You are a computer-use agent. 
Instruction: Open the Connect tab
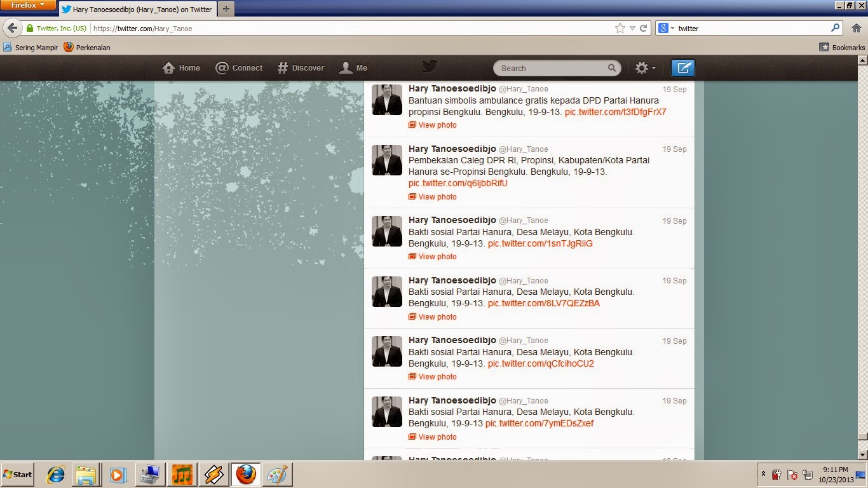tap(239, 68)
